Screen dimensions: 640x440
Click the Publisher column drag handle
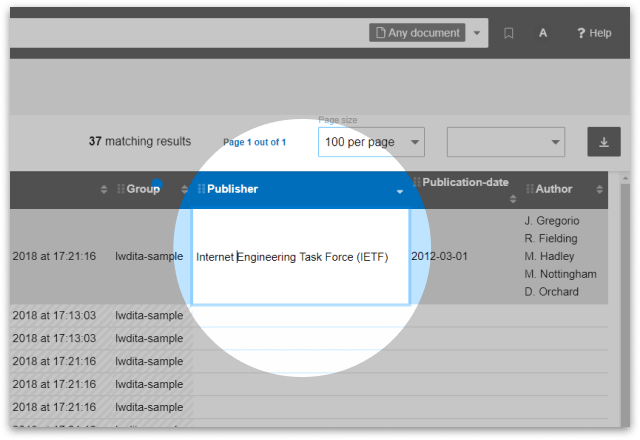click(201, 189)
